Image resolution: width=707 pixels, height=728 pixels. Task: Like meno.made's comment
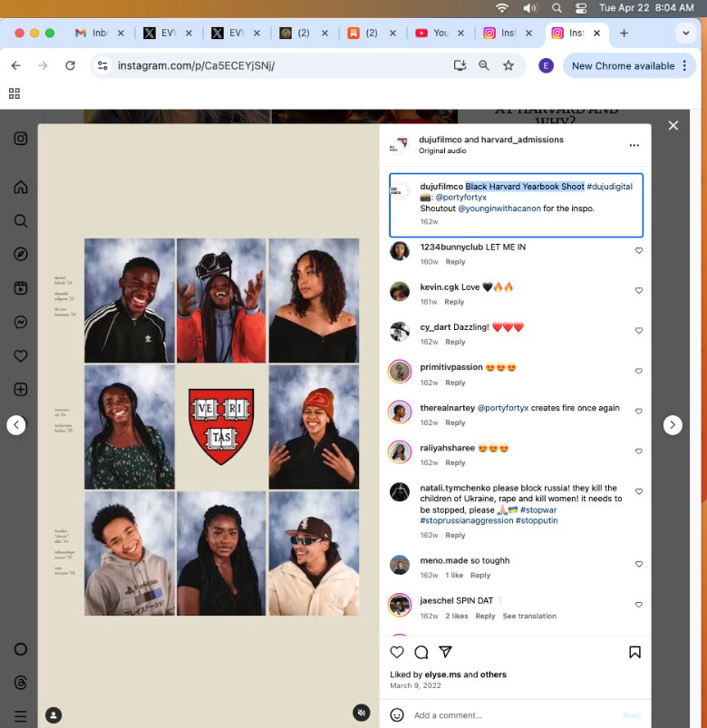639,564
